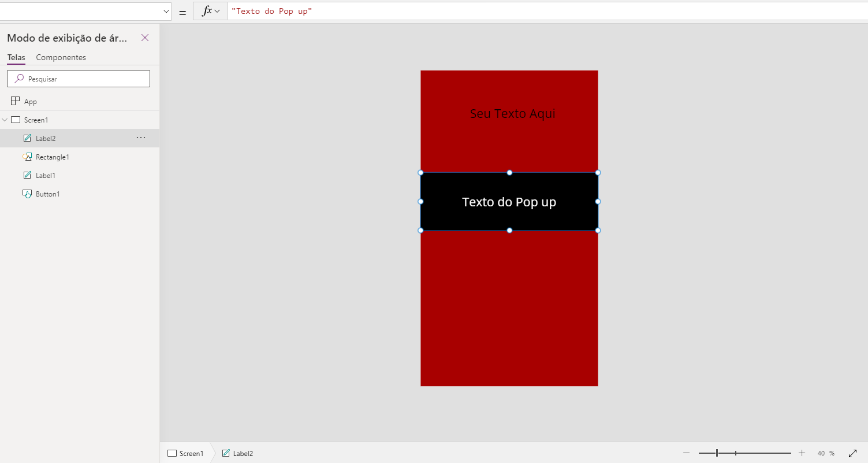Screen dimensions: 868x463
Task: Select Button1 in the tree view
Action: point(80,194)
